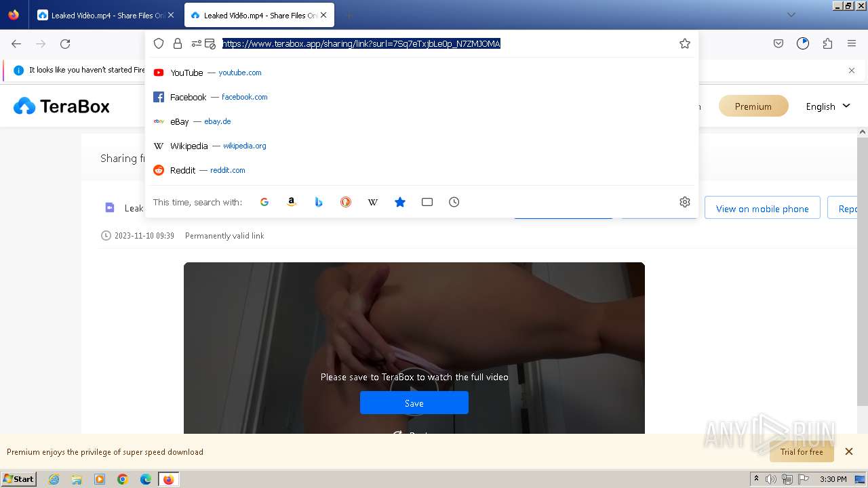Viewport: 868px width, 488px height.
Task: Click the 3:30 PM taskbar clock
Action: pyautogui.click(x=833, y=479)
